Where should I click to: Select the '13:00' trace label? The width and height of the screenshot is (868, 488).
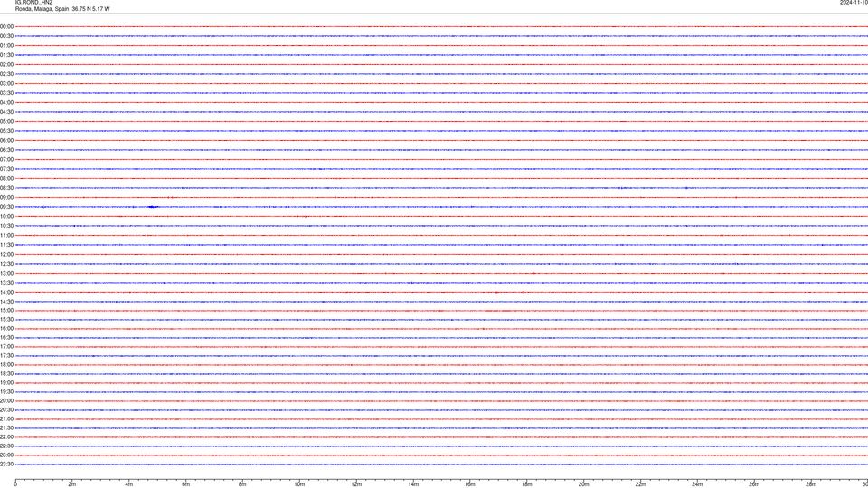[6, 273]
